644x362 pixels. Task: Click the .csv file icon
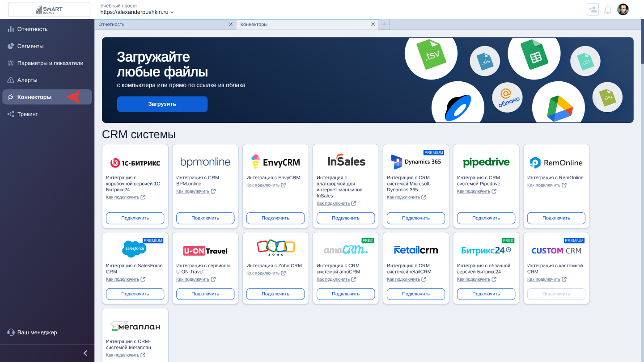(585, 61)
